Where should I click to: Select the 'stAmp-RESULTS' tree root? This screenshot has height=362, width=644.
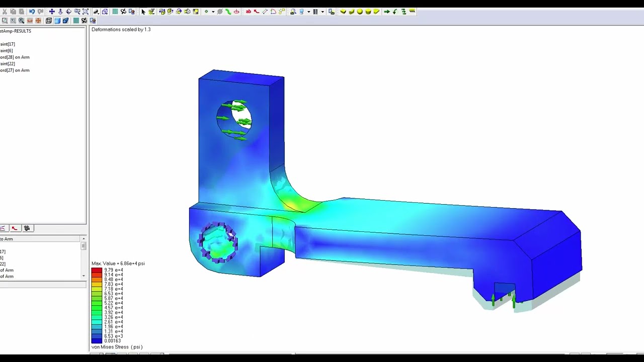point(16,31)
